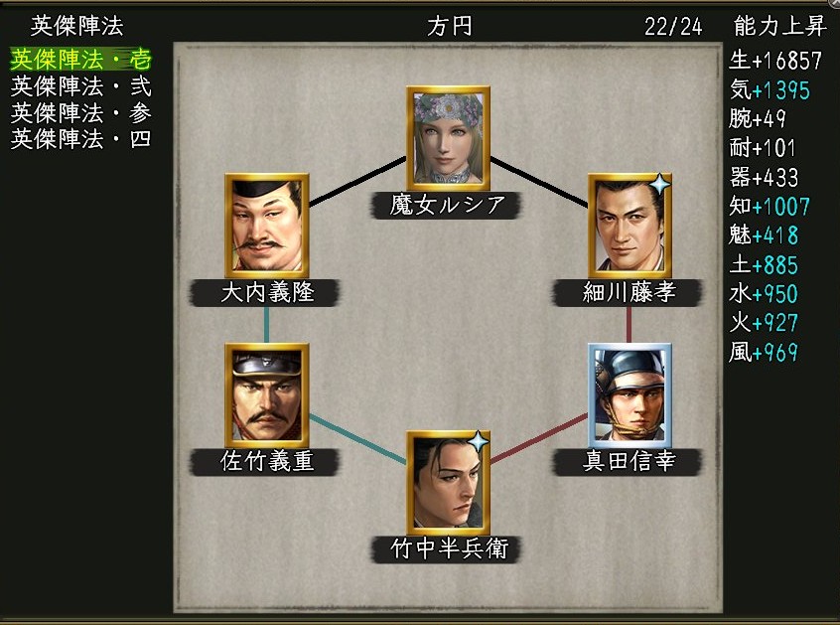Viewport: 840px width, 625px height.
Task: Select the 魔女ルシア portrait
Action: 449,138
